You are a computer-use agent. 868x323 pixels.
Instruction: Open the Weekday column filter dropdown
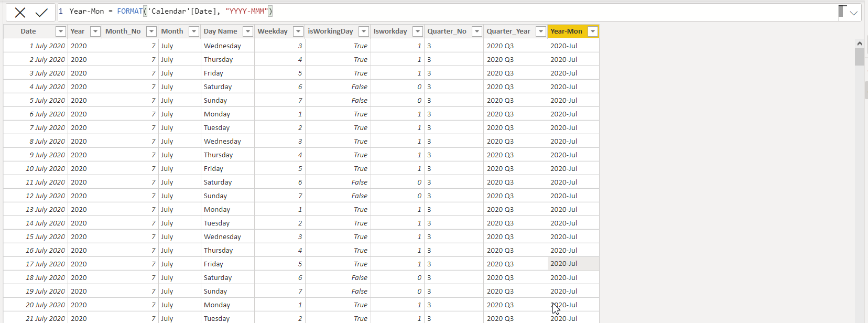(298, 31)
